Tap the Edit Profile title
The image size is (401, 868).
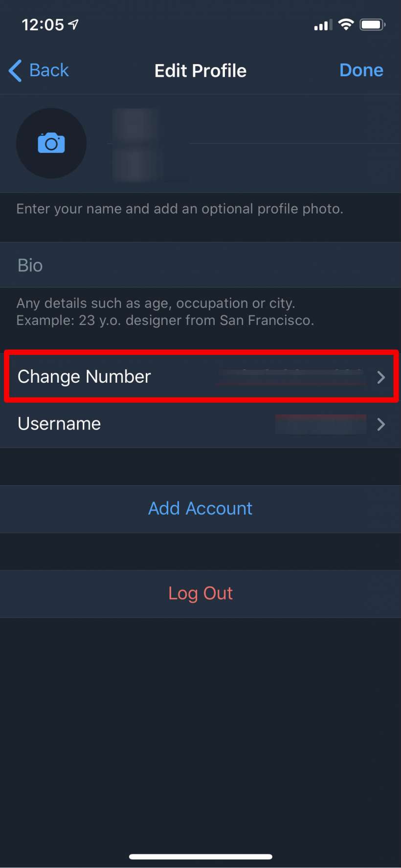click(200, 71)
